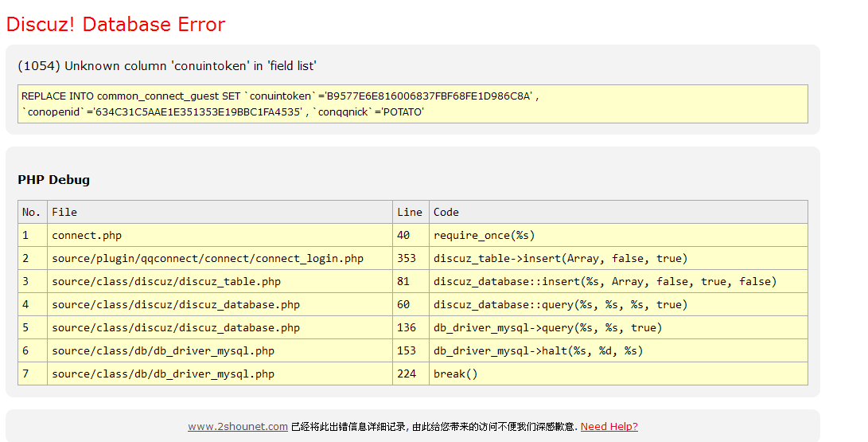Click the REPLACE INTO SQL query box

pos(412,104)
